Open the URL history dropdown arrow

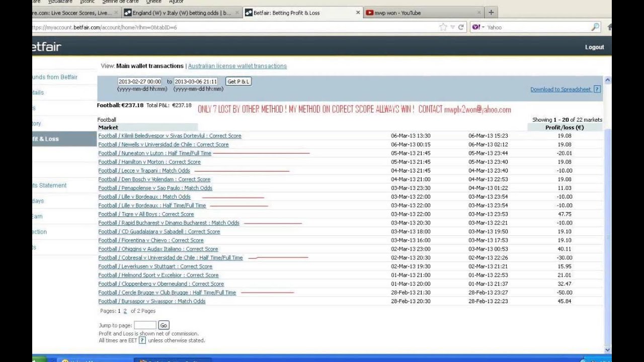pos(452,27)
